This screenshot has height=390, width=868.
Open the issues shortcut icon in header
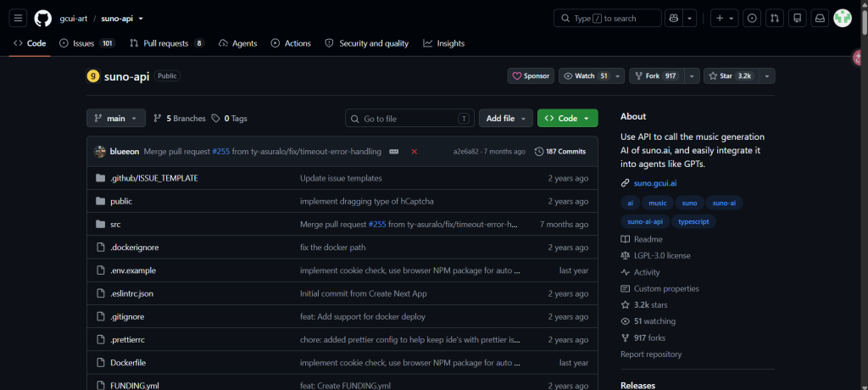click(752, 19)
